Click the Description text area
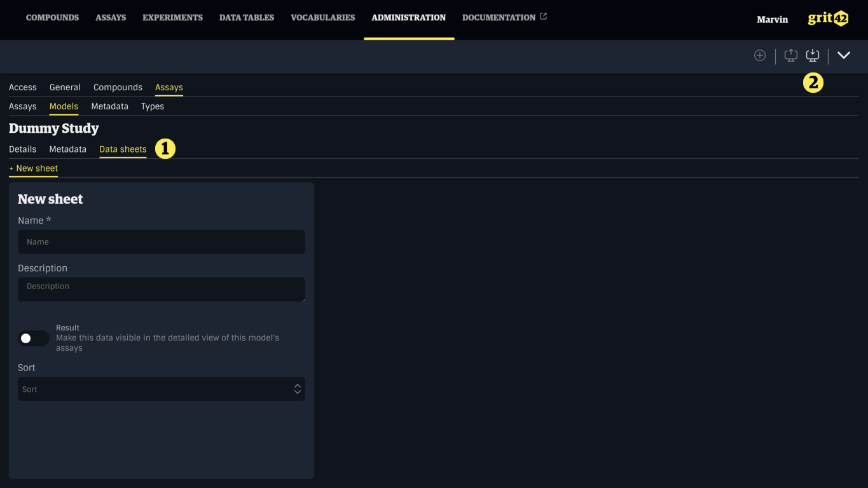 (161, 289)
